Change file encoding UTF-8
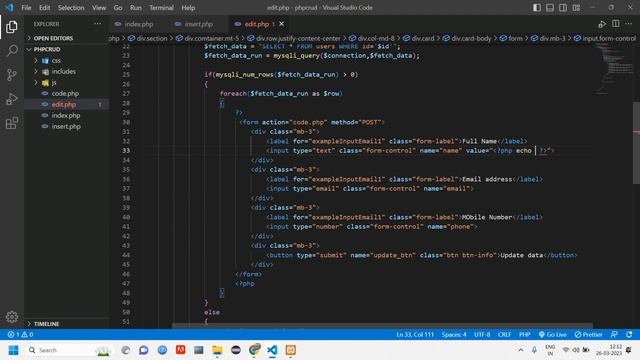 coord(482,334)
